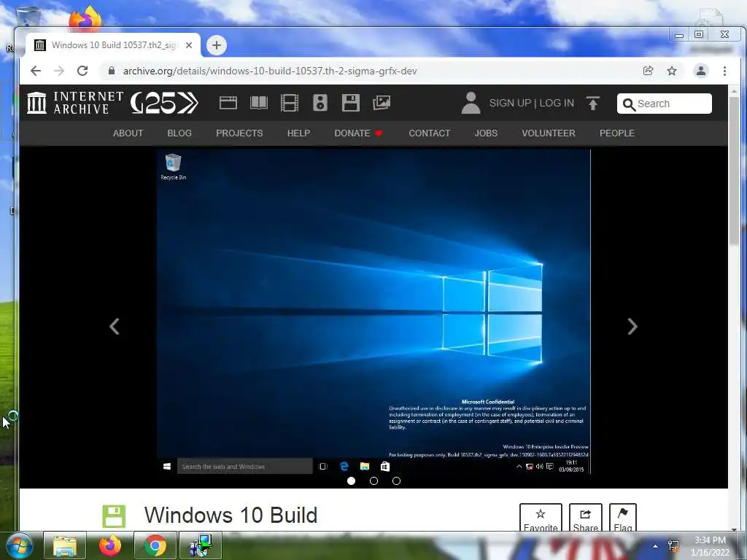Screen dimensions: 747x560
Task: Open the VOLUNTEER menu item
Action: click(549, 133)
